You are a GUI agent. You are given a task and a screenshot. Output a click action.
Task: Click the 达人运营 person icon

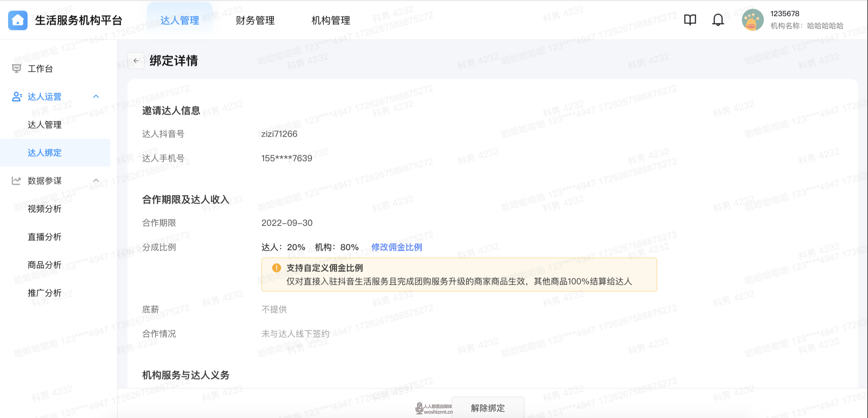click(17, 97)
